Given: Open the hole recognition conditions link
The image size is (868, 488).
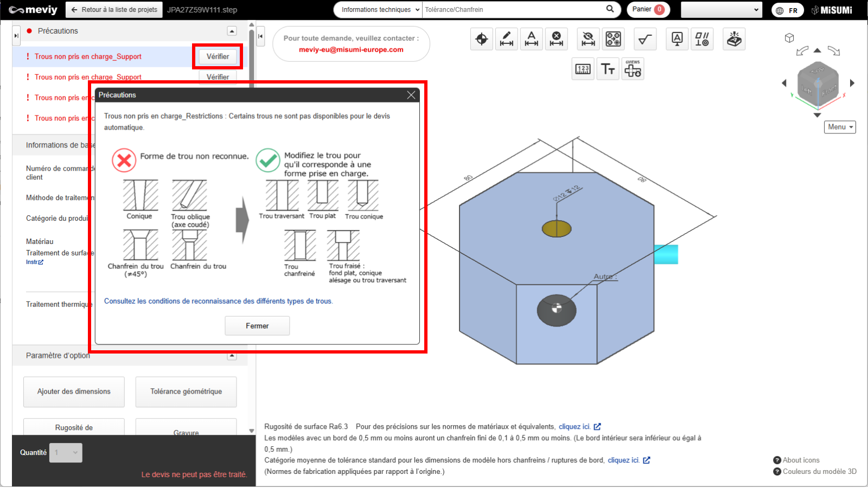Looking at the screenshot, I should pyautogui.click(x=218, y=301).
